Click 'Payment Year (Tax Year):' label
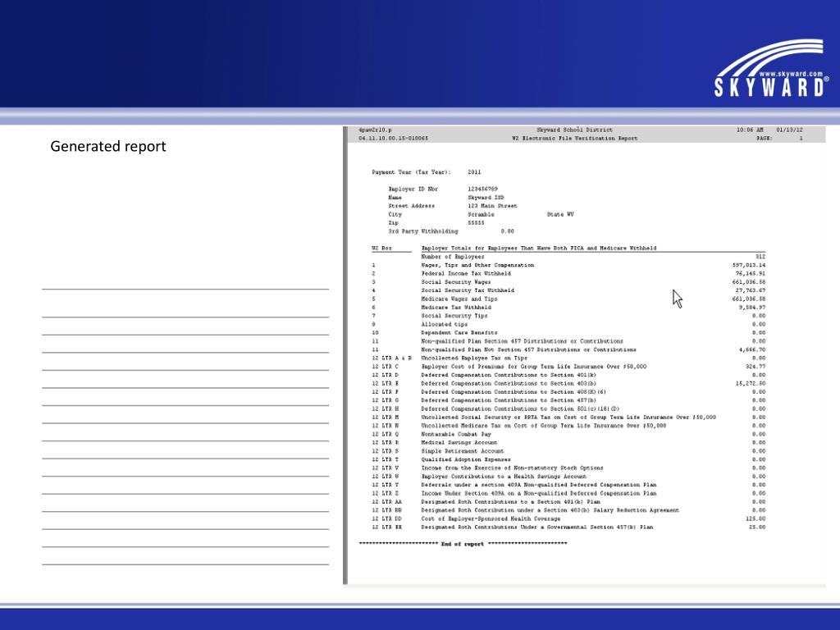This screenshot has height=630, width=840. (412, 172)
